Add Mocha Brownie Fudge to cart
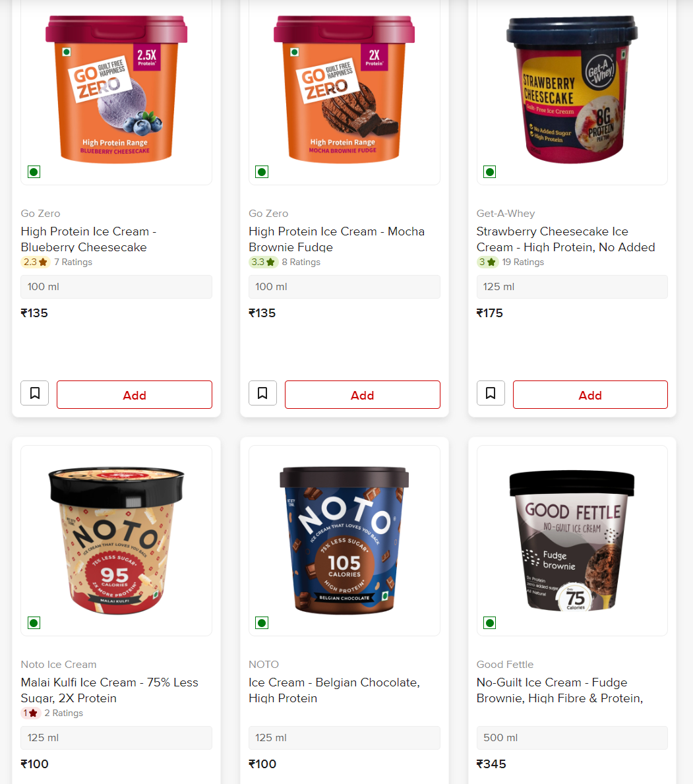The height and width of the screenshot is (784, 693). 363,394
